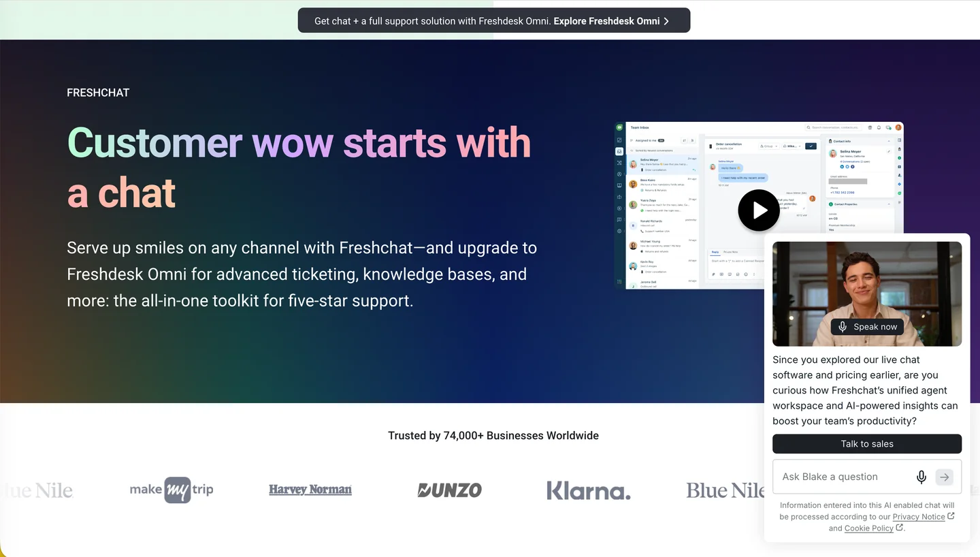Click the emoji icon in the reply toolbar

[746, 274]
